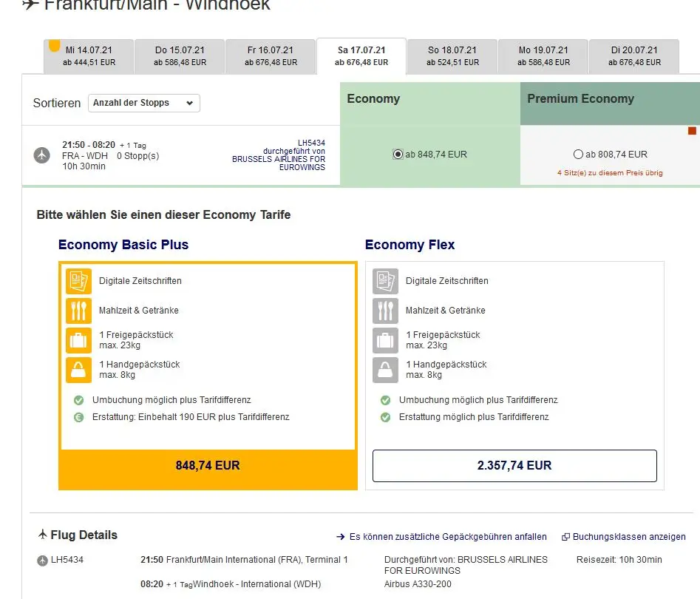Click Digitale Zeitschriften icon in Economy Basic Plus
The height and width of the screenshot is (599, 700).
pos(78,281)
